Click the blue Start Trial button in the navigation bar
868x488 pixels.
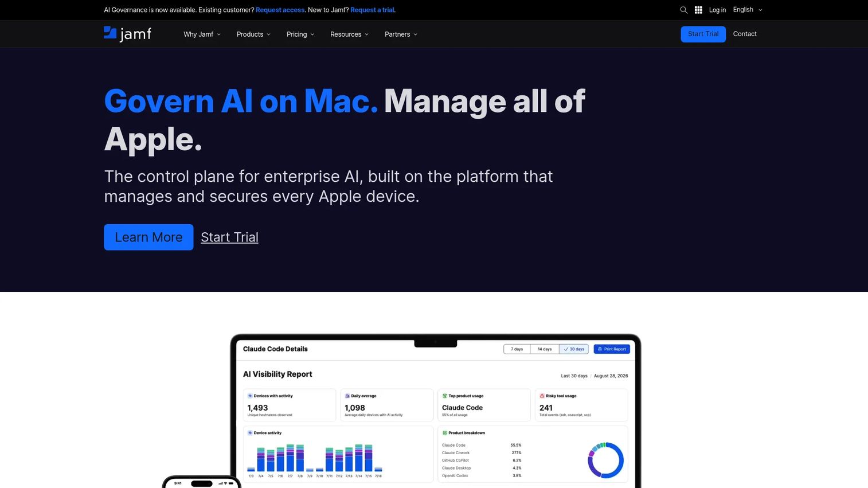click(703, 34)
